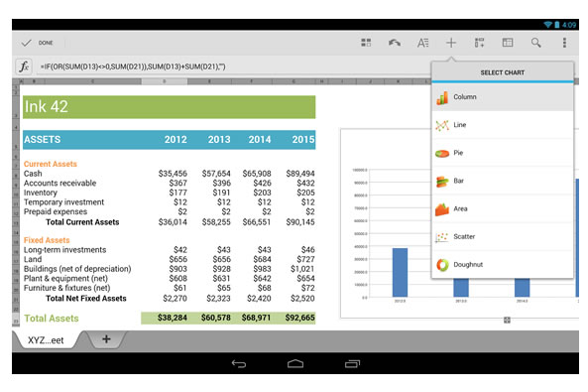The image size is (588, 392).
Task: Select cell with value $90,145
Action: coord(300,222)
